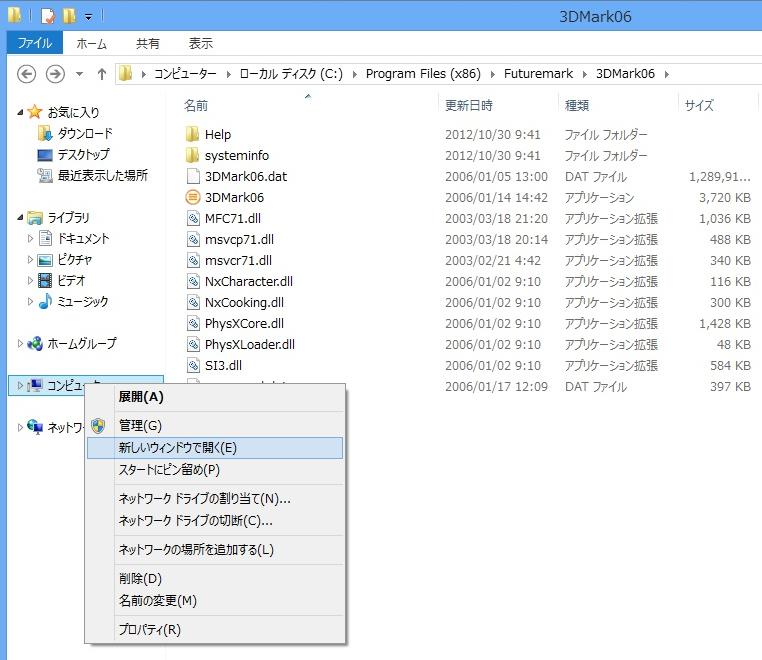Image resolution: width=762 pixels, height=660 pixels.
Task: Select the 3DMark06 application icon
Action: click(x=193, y=197)
